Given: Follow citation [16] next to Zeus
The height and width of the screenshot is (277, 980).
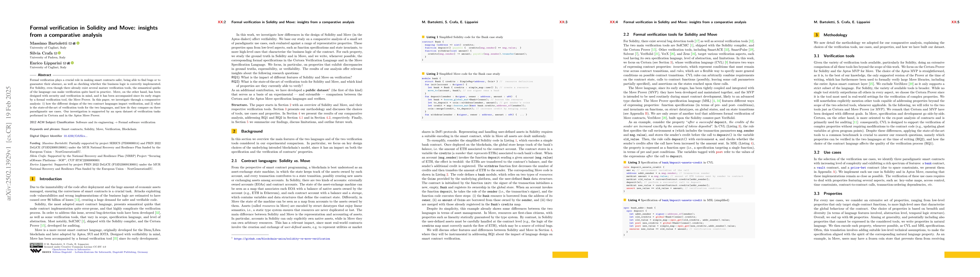Looking at the screenshot, I should pos(694,54).
